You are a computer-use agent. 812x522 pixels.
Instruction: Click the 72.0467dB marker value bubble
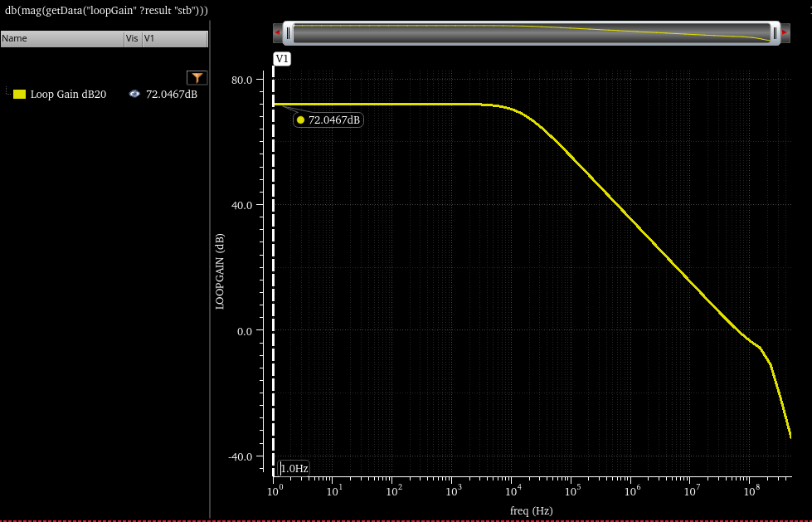click(328, 120)
